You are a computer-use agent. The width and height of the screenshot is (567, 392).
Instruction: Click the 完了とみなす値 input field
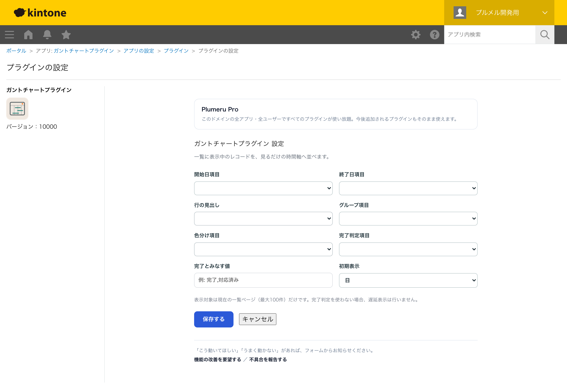pyautogui.click(x=263, y=280)
